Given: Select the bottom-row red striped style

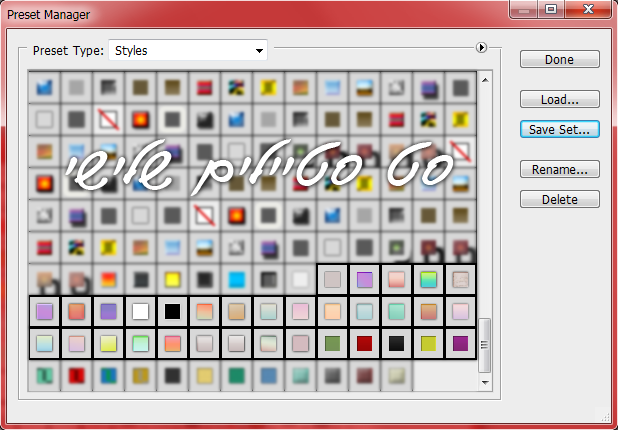Looking at the screenshot, I should click(76, 376).
